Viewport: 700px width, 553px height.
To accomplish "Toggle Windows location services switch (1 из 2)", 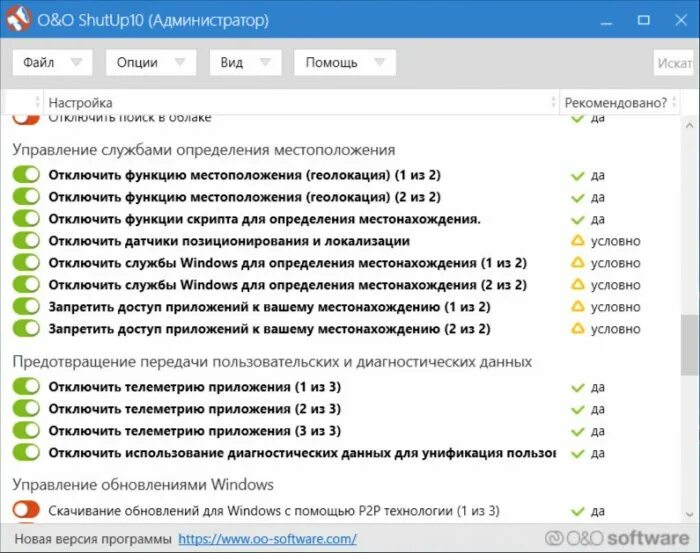I will click(26, 262).
